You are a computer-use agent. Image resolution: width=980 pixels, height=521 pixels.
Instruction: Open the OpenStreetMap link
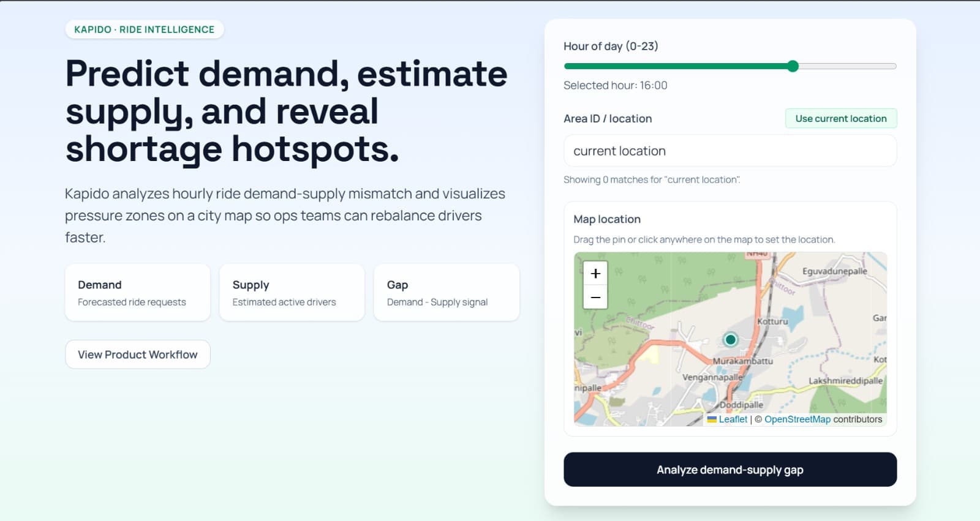click(797, 419)
